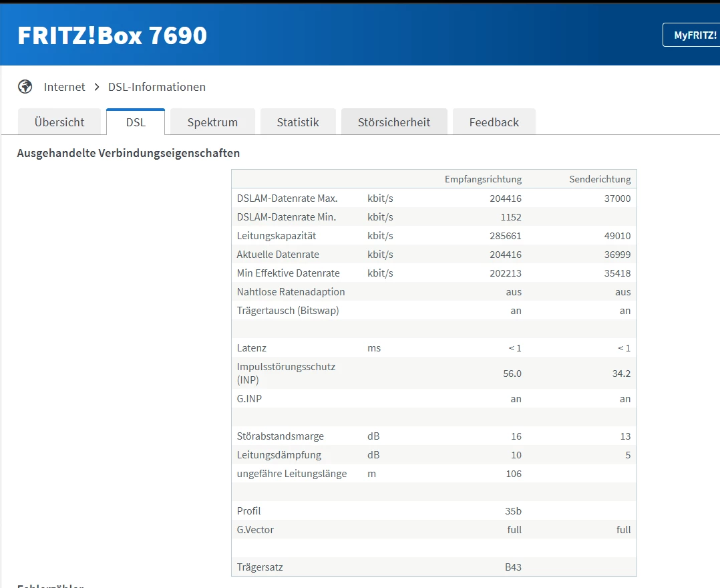
Task: Click the value 37000 in Senderichtung
Action: click(x=618, y=198)
